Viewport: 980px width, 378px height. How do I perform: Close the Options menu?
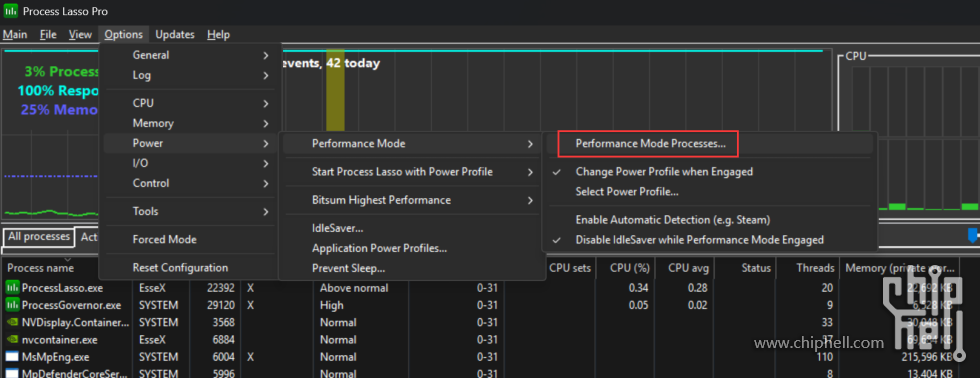(x=123, y=34)
